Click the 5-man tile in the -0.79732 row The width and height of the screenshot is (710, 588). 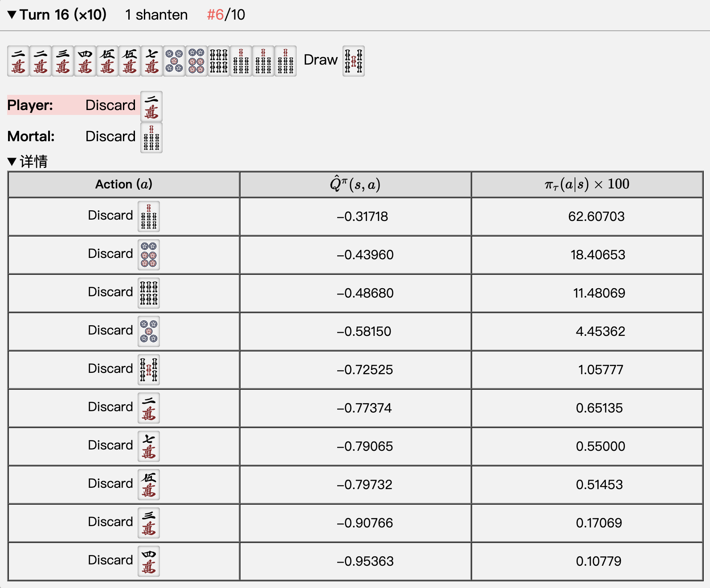click(149, 485)
